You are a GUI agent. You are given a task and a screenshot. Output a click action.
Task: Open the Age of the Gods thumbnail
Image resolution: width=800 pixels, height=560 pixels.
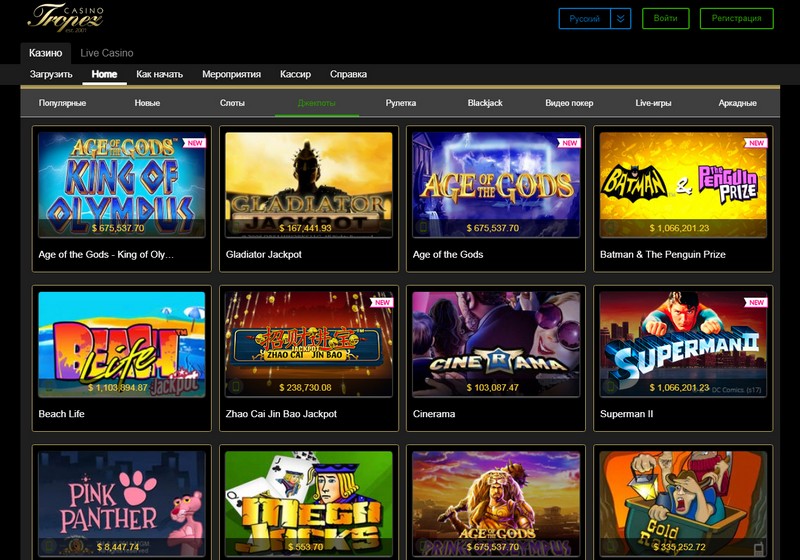496,185
